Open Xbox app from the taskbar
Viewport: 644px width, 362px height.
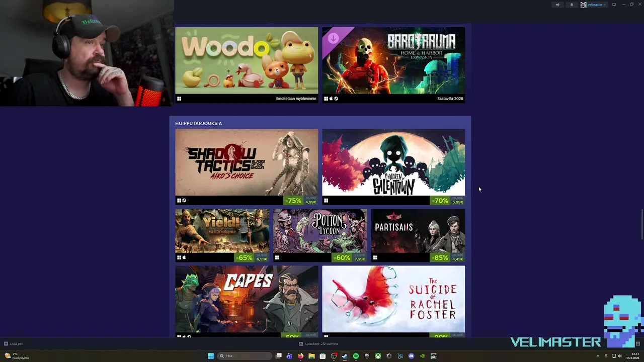[x=378, y=356]
